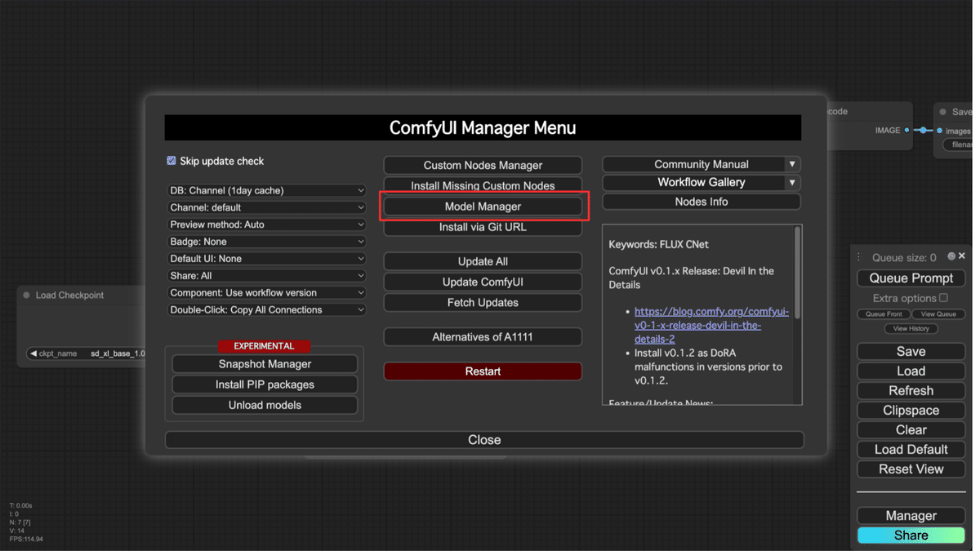Click Install PIP packages
980x551 pixels.
pos(265,384)
